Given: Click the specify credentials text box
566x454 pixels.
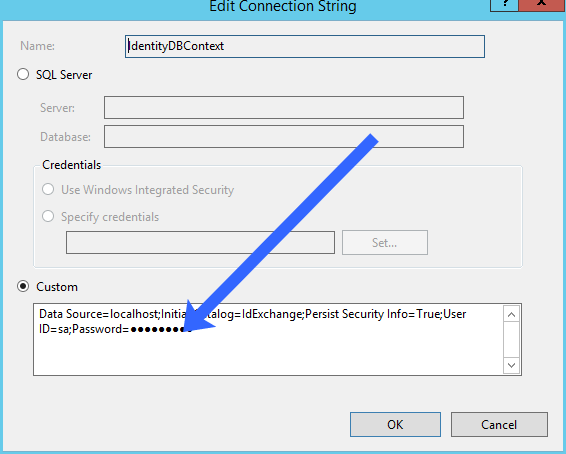Looking at the screenshot, I should (200, 243).
